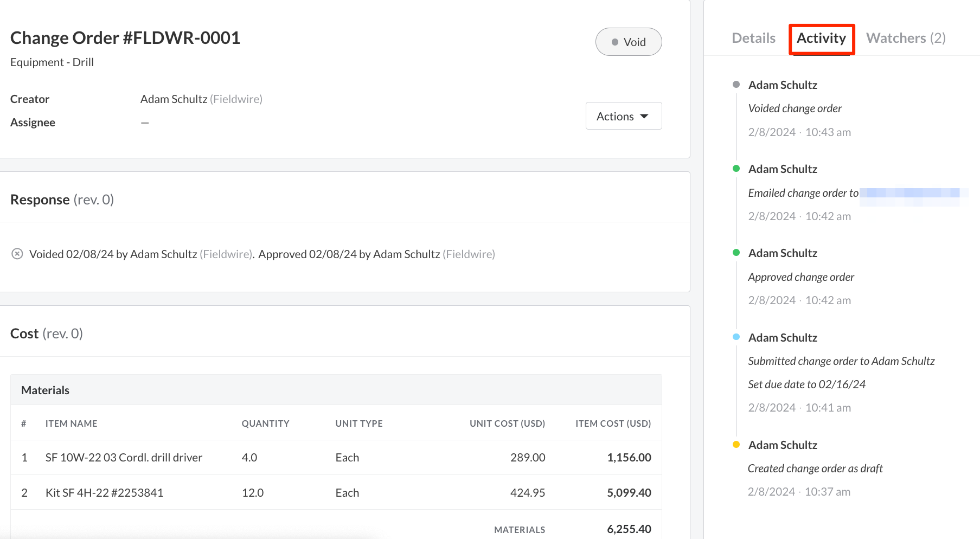Click the QUANTITY column header
This screenshot has width=980, height=539.
265,424
